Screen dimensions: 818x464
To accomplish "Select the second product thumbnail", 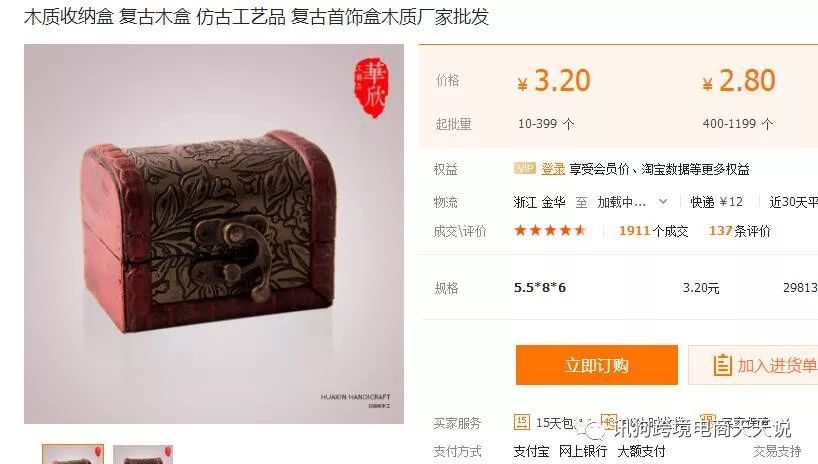I will pyautogui.click(x=142, y=454).
